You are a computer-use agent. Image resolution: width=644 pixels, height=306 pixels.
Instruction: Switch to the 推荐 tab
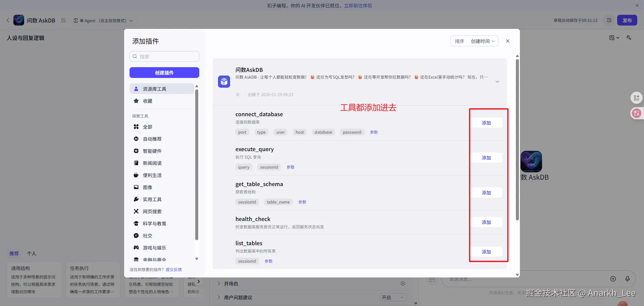coord(14,254)
